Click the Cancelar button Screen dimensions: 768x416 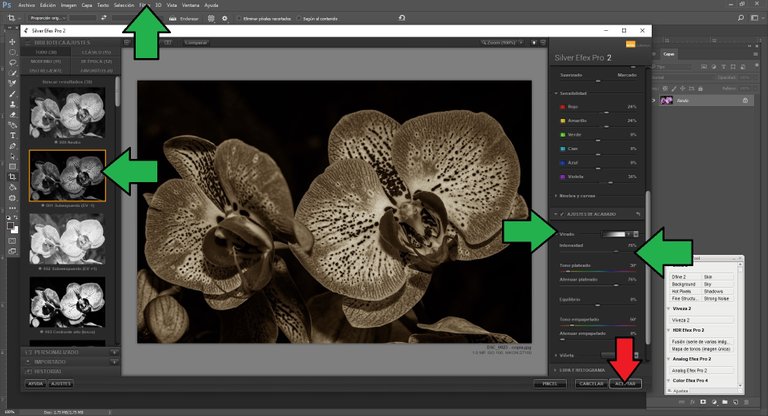(591, 384)
